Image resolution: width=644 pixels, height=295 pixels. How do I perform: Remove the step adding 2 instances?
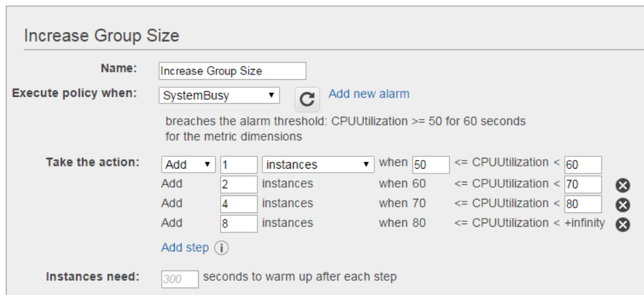(622, 185)
